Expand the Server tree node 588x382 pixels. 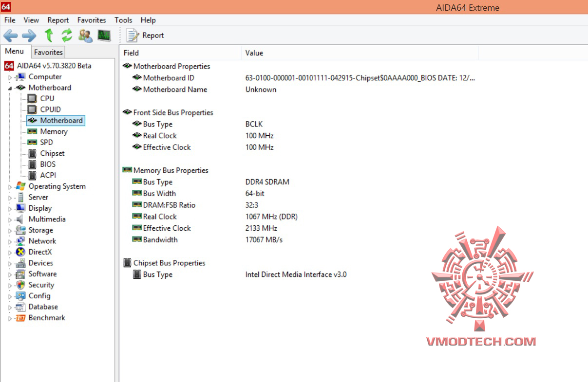[x=10, y=198]
